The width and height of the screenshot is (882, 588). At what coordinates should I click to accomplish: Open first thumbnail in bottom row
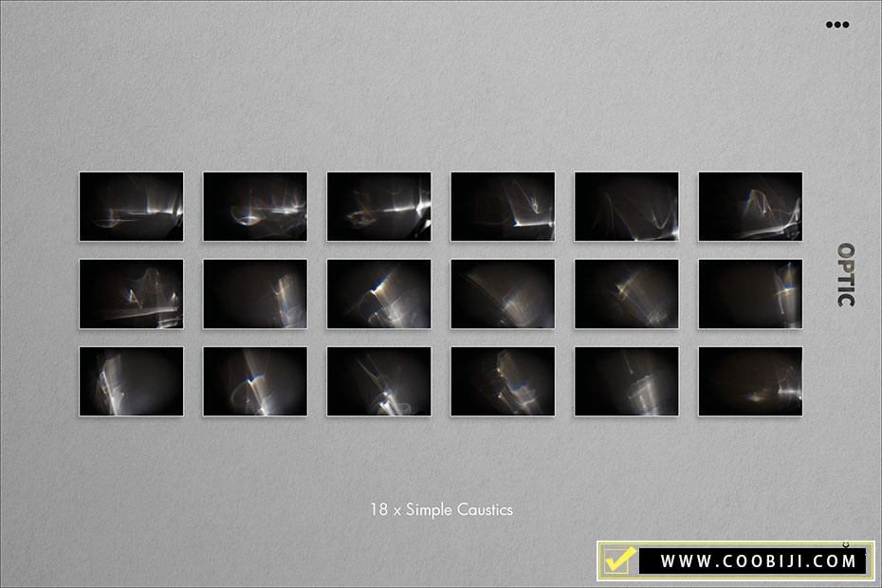[131, 381]
